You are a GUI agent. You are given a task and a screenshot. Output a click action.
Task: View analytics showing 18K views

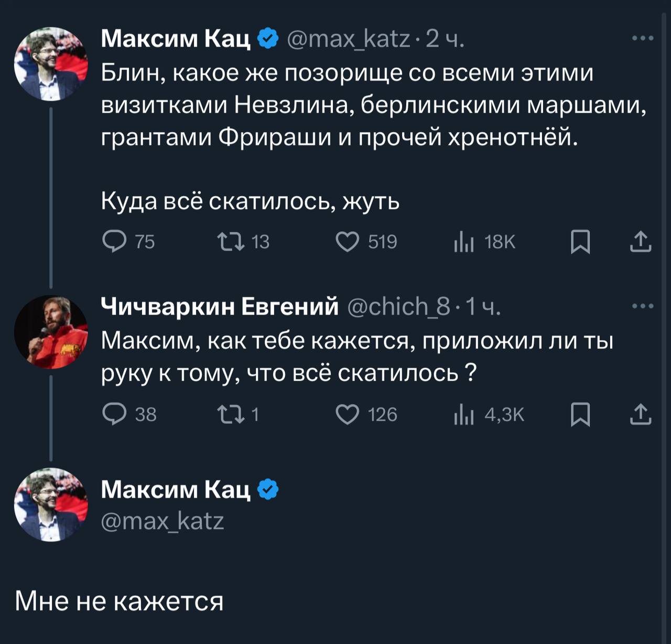tap(485, 242)
